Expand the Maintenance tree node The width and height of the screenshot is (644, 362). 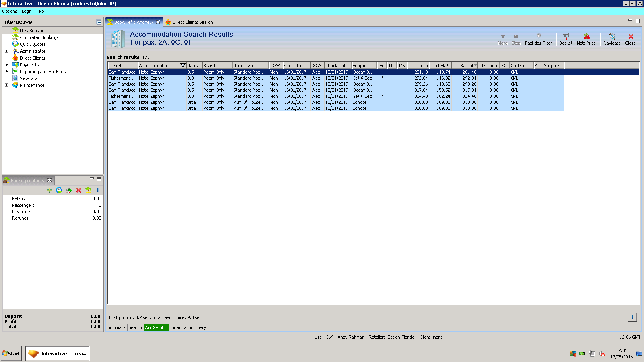[x=6, y=85]
